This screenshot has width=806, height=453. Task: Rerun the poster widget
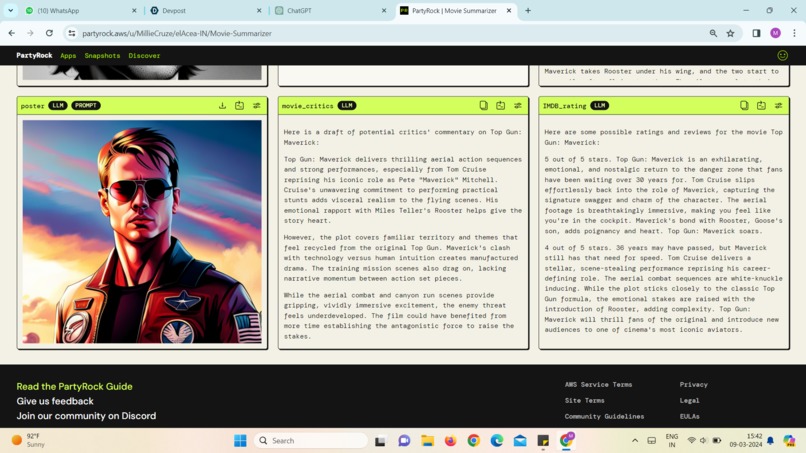[240, 105]
